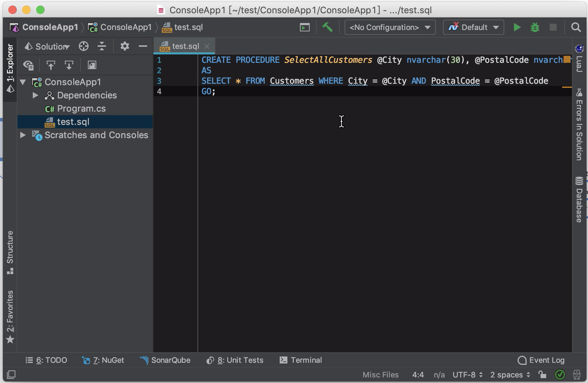Click the inspector hat icon in status bar

click(x=577, y=375)
